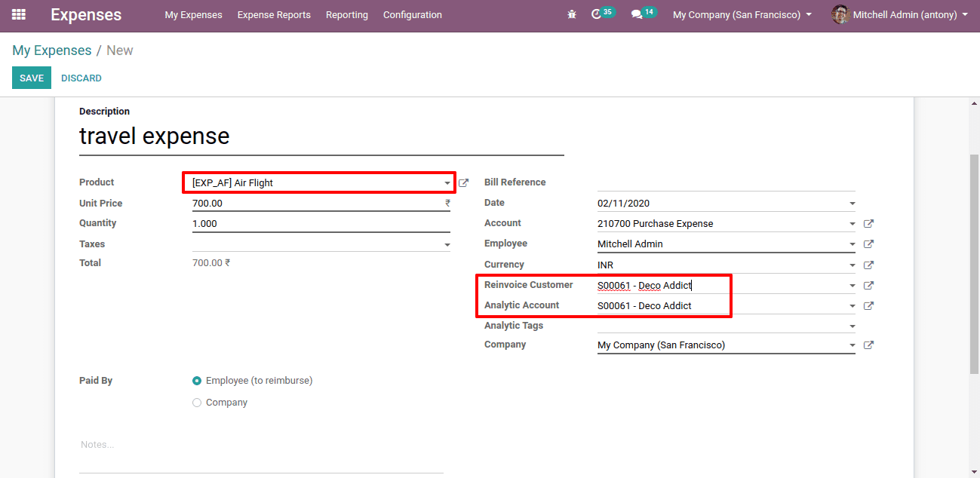Open external link for Analytic Account
980x478 pixels.
tap(869, 306)
